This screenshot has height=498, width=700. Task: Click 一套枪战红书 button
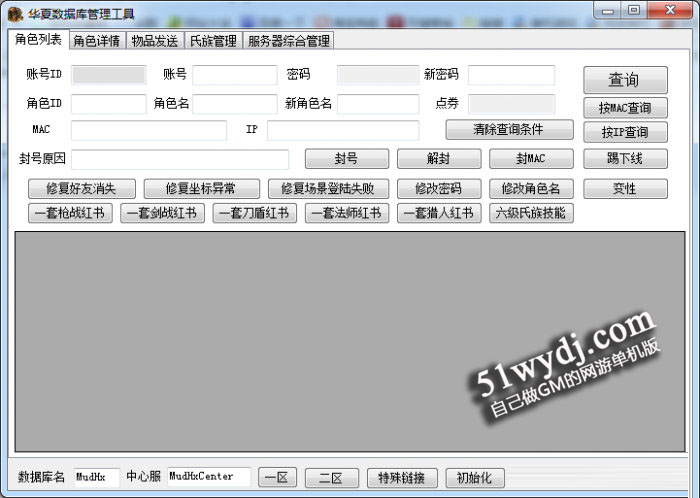pyautogui.click(x=70, y=213)
